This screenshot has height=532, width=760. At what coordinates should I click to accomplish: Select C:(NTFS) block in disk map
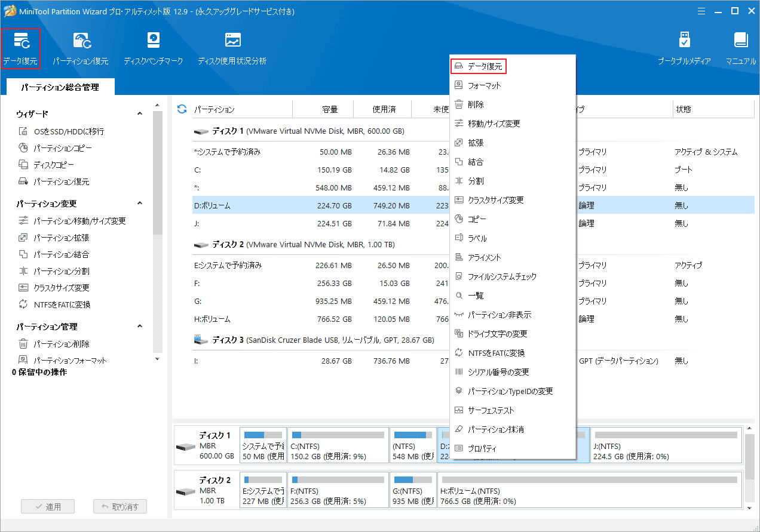coord(338,445)
